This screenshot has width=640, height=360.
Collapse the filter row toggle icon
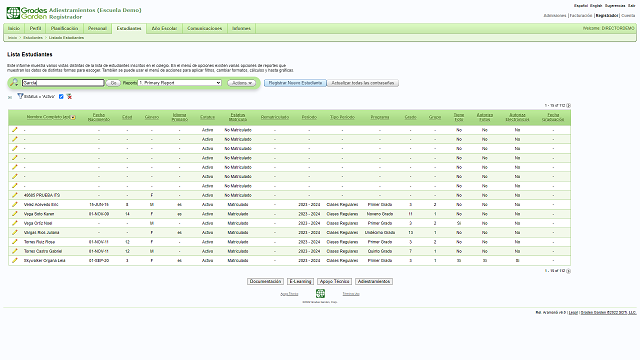10,97
